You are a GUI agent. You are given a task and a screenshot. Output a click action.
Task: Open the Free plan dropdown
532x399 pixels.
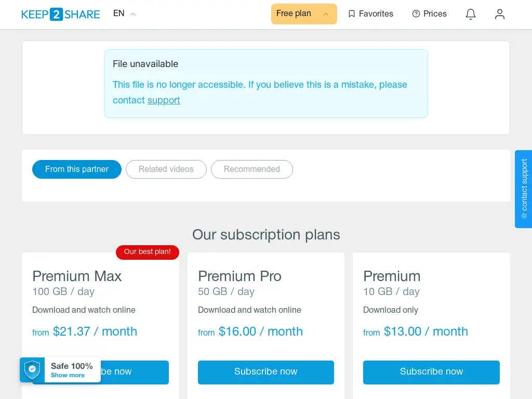click(303, 14)
